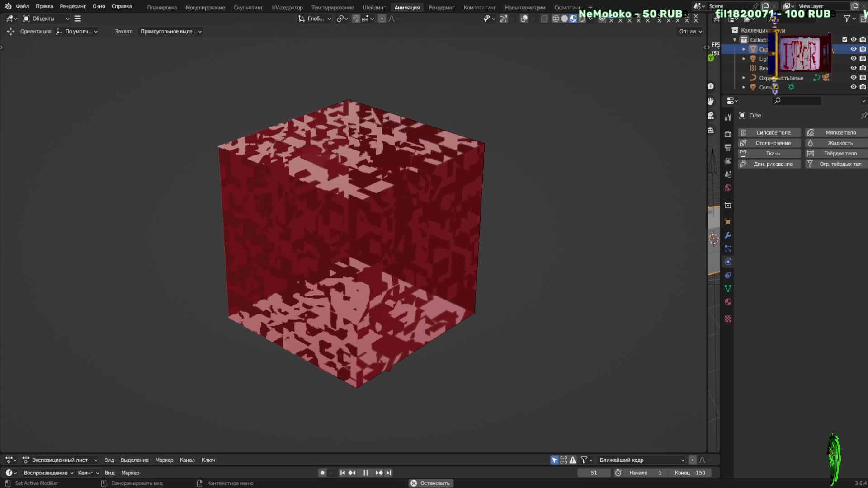Open the Modifiers wrench properties tab

click(x=728, y=235)
